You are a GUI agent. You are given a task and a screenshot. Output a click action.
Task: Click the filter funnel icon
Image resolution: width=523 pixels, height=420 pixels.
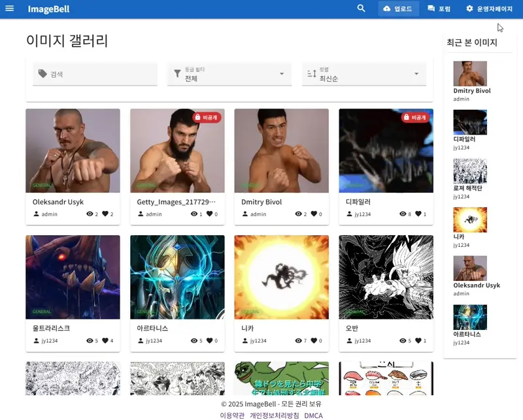coord(177,74)
